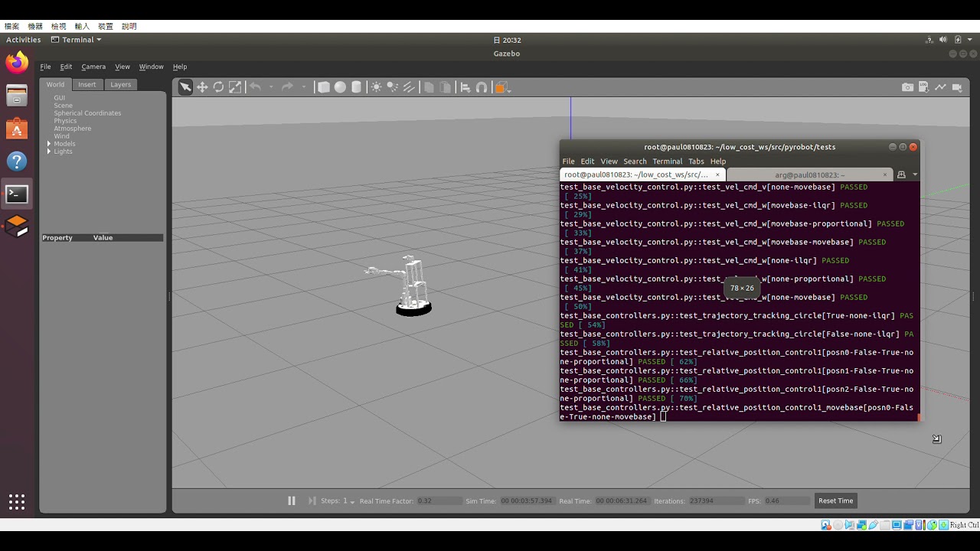Add a spot light to scene
The height and width of the screenshot is (551, 980).
(x=392, y=87)
